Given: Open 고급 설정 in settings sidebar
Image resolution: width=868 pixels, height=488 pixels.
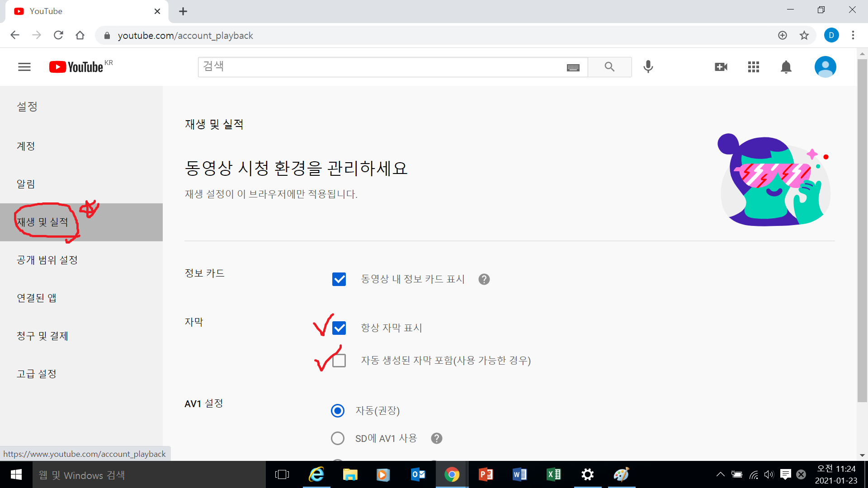Looking at the screenshot, I should [x=37, y=374].
